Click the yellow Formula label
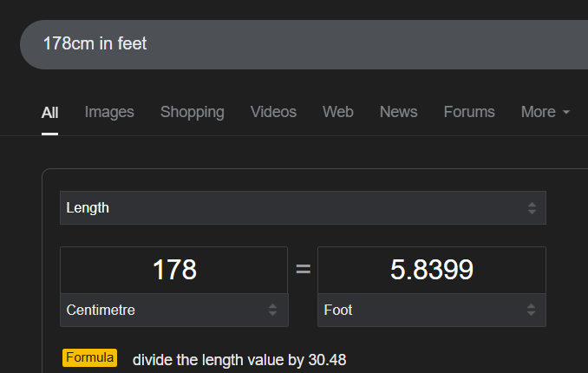 pos(89,357)
